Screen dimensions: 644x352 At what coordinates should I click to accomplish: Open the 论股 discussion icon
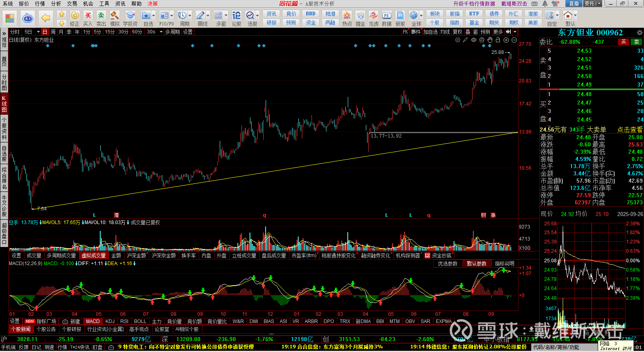(236, 15)
